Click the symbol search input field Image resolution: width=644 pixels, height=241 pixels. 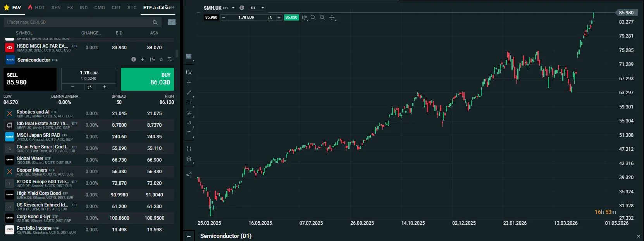click(x=77, y=22)
